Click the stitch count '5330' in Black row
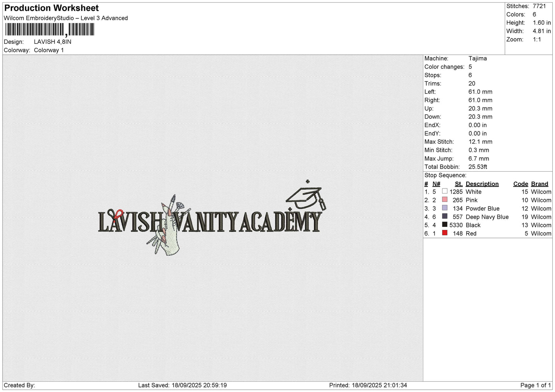This screenshot has height=392, width=555. pos(456,225)
